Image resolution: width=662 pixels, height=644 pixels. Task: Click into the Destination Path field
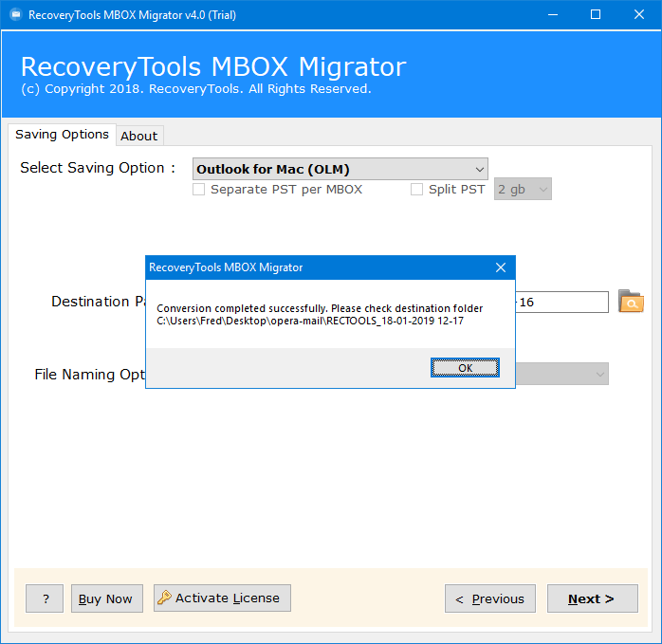tap(561, 302)
